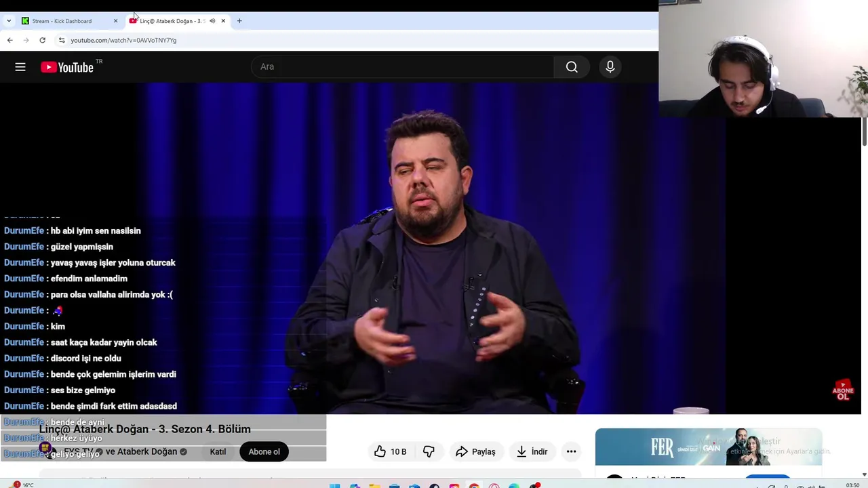
Task: Download the video with İndir
Action: [x=532, y=451]
